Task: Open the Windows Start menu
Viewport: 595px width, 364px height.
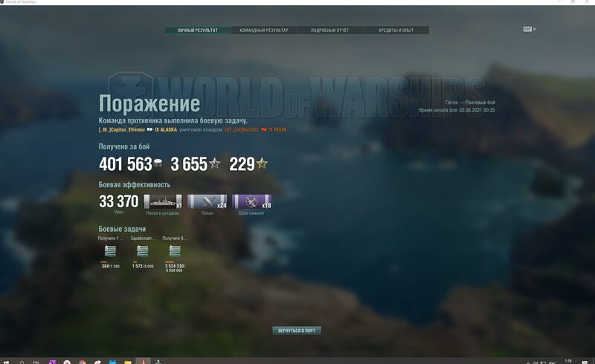Action: 6,361
